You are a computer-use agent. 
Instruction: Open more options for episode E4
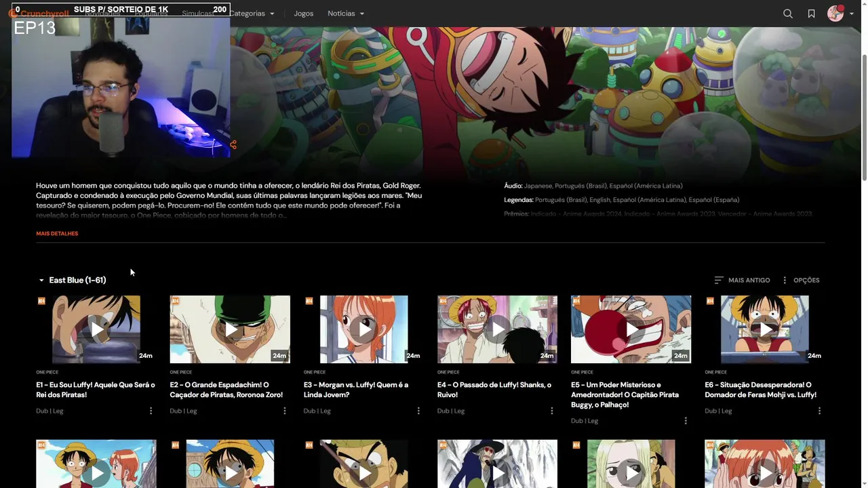pyautogui.click(x=551, y=411)
